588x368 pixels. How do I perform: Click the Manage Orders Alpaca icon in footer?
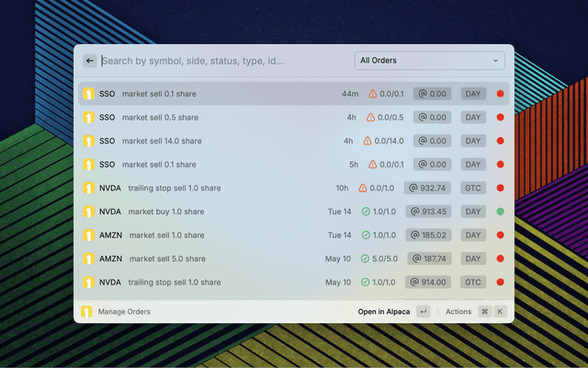86,312
